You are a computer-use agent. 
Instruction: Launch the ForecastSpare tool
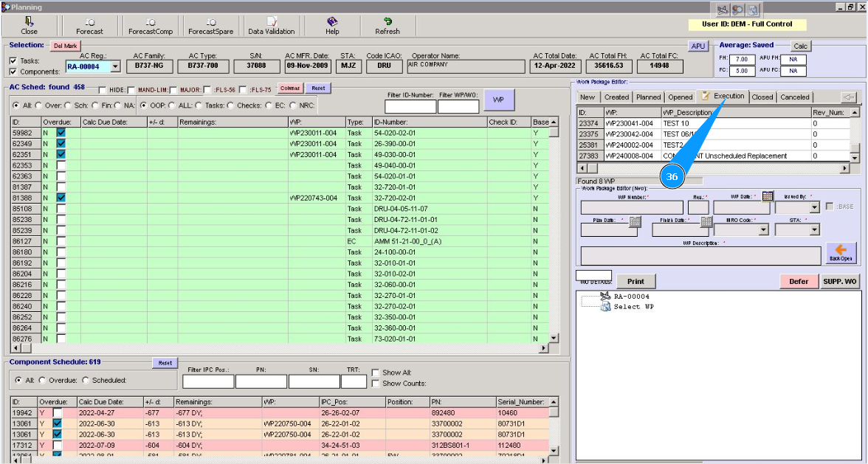click(x=210, y=26)
